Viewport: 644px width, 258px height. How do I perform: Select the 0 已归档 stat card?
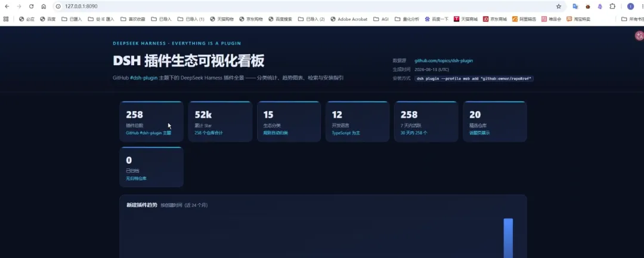tap(151, 167)
